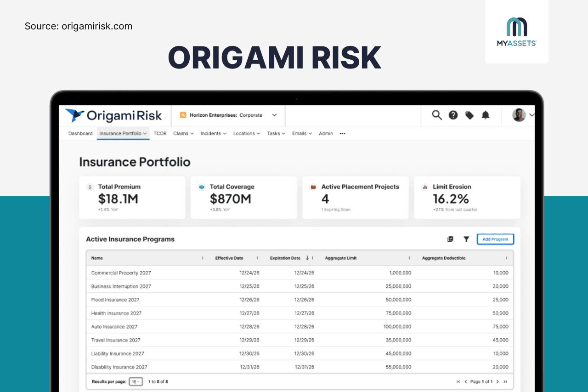The image size is (588, 392).
Task: Click the next page chevron
Action: [498, 381]
